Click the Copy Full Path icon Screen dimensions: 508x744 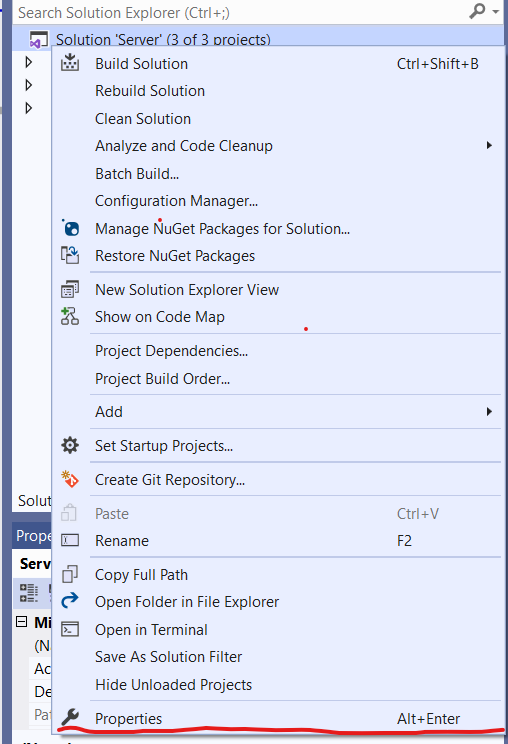click(70, 574)
